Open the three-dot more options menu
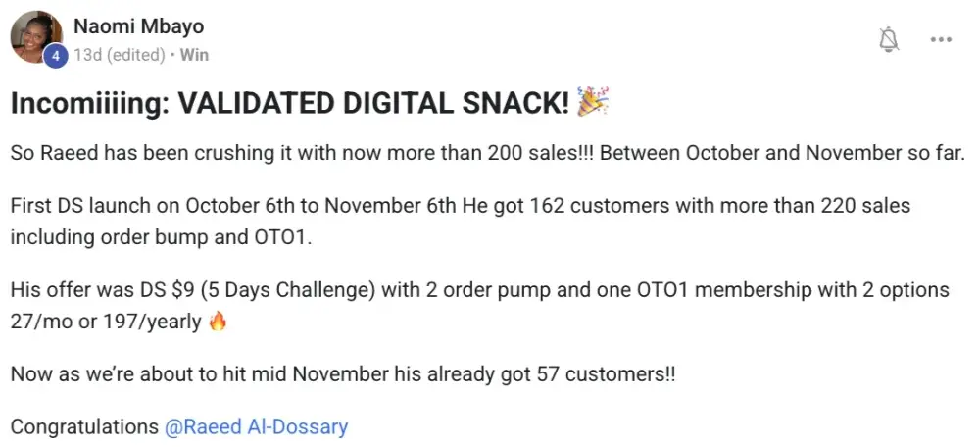 pos(941,40)
